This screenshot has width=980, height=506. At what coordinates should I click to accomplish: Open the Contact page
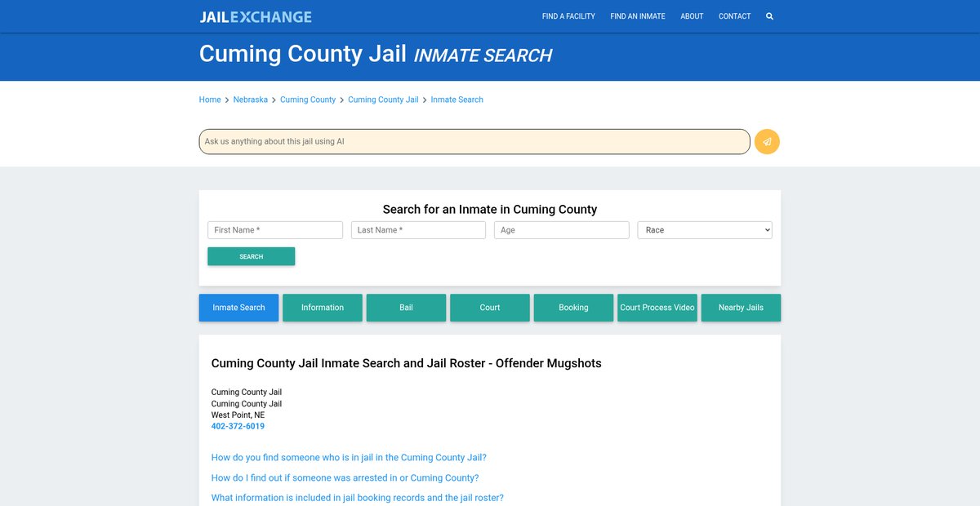click(x=734, y=16)
